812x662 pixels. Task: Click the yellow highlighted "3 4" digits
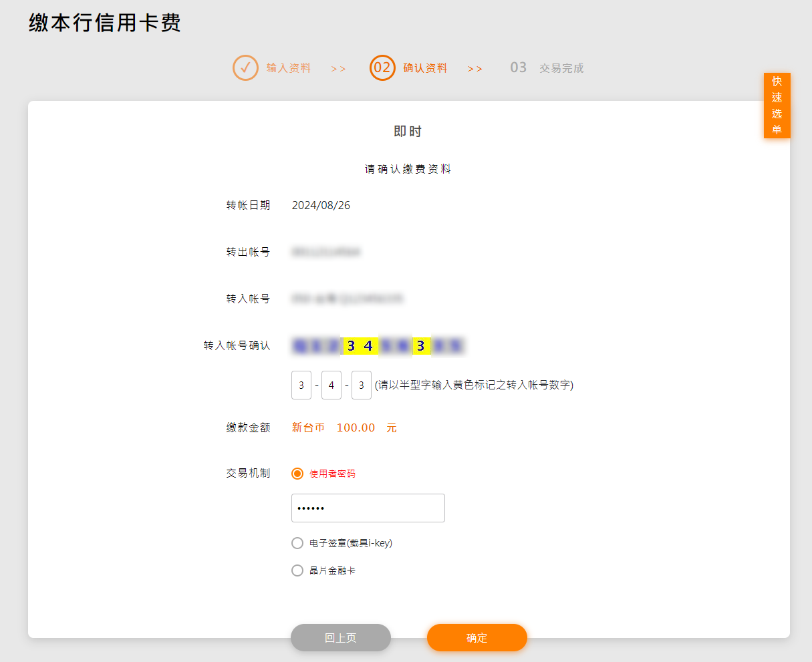(360, 346)
